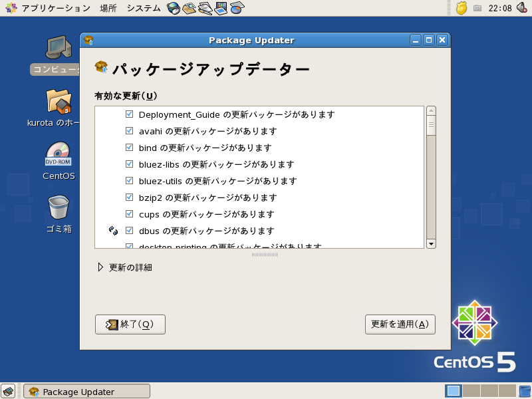Click the update notifier shield icon in the system tray
This screenshot has height=399, width=532.
coord(461,8)
